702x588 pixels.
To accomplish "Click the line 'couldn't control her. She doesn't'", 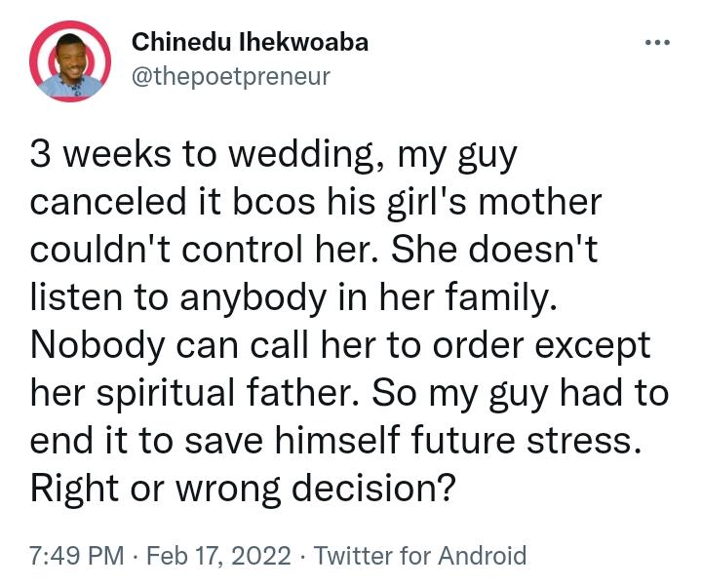I will [x=314, y=251].
